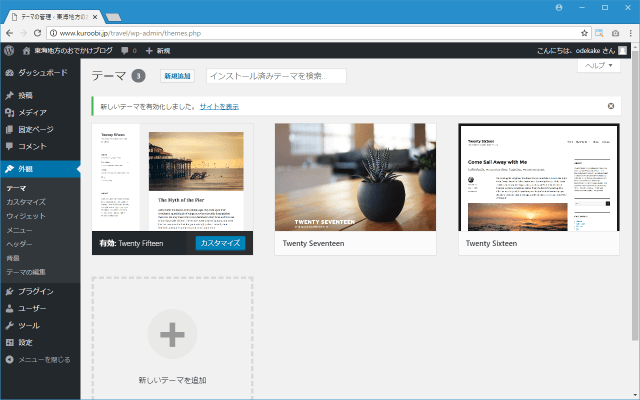Click the メディア media icon
This screenshot has width=640, height=400.
click(x=9, y=112)
